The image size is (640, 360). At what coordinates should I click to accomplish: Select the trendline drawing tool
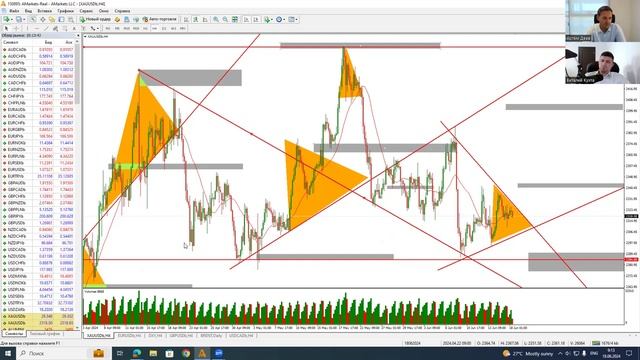[x=46, y=28]
